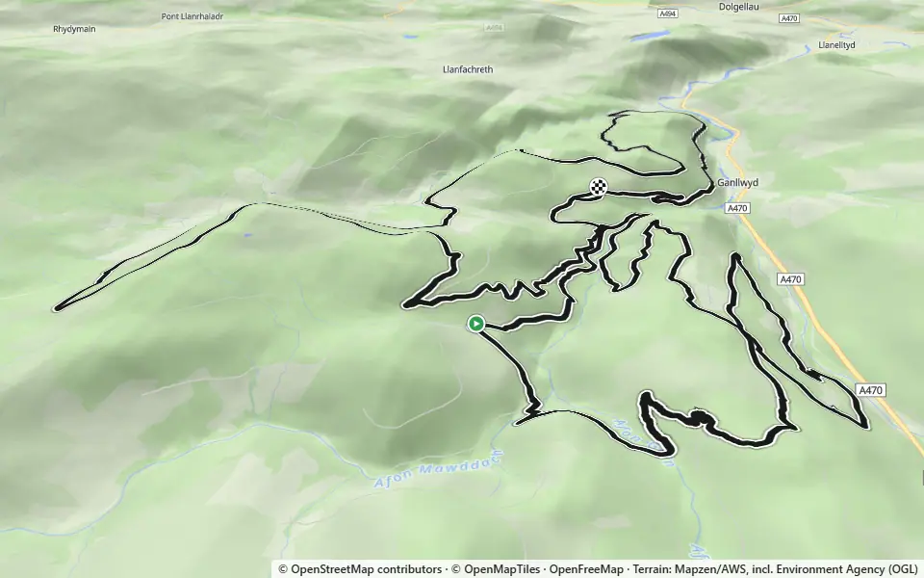Select the Pont Llanrhaiadr label

pos(192,16)
